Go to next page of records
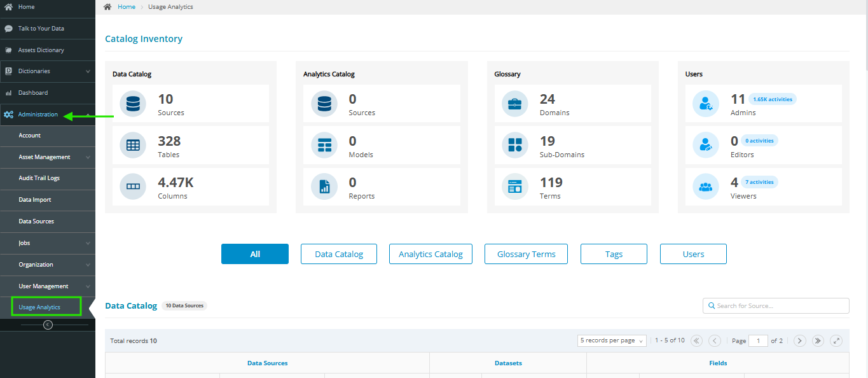 pos(799,340)
